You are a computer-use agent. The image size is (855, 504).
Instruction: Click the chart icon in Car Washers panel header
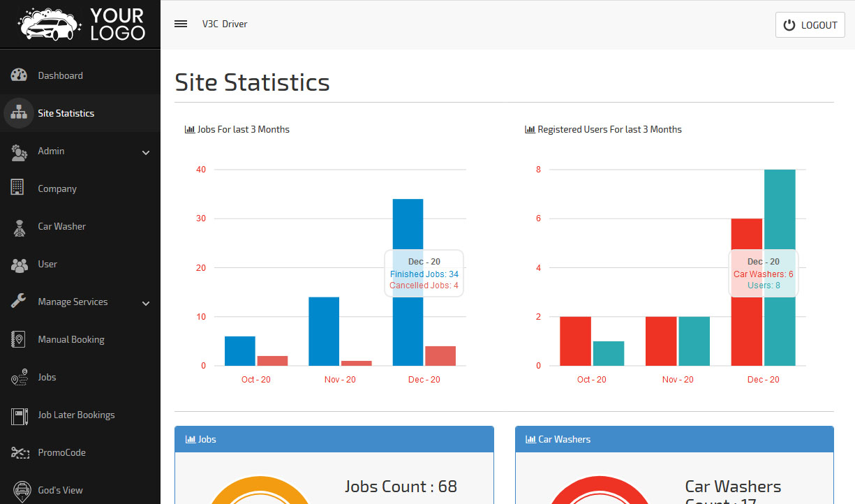click(x=530, y=439)
